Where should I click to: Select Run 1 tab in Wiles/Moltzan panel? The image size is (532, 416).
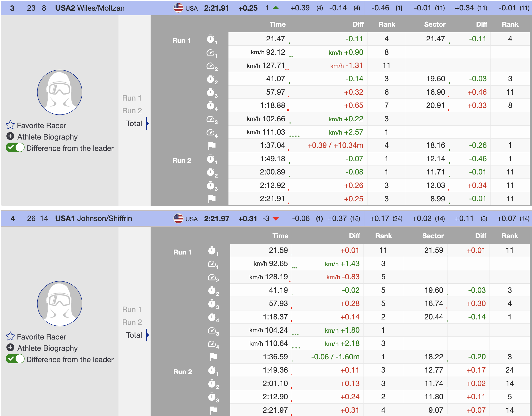coord(132,98)
